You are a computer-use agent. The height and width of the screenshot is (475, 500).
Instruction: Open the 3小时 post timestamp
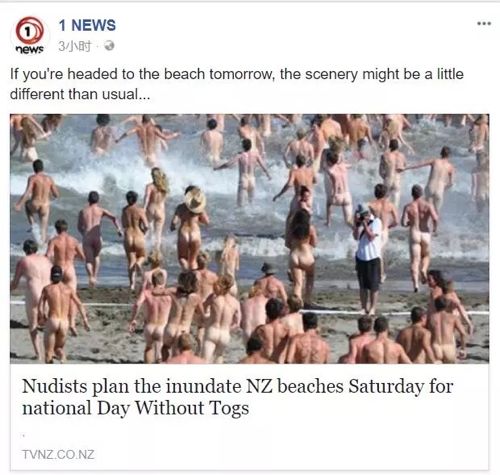coord(75,46)
